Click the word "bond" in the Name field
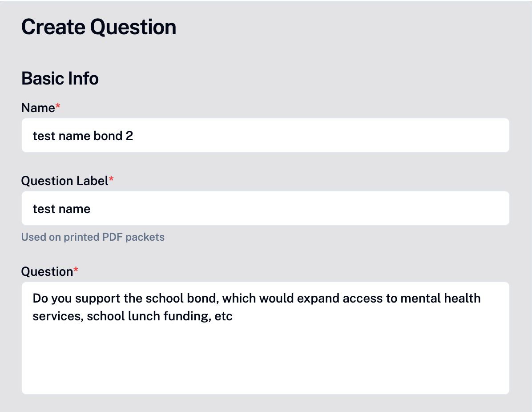The height and width of the screenshot is (412, 532). (108, 136)
